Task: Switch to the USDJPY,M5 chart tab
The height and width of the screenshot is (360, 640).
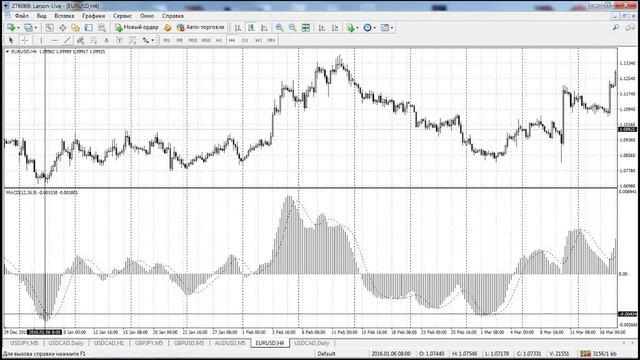Action: point(24,343)
